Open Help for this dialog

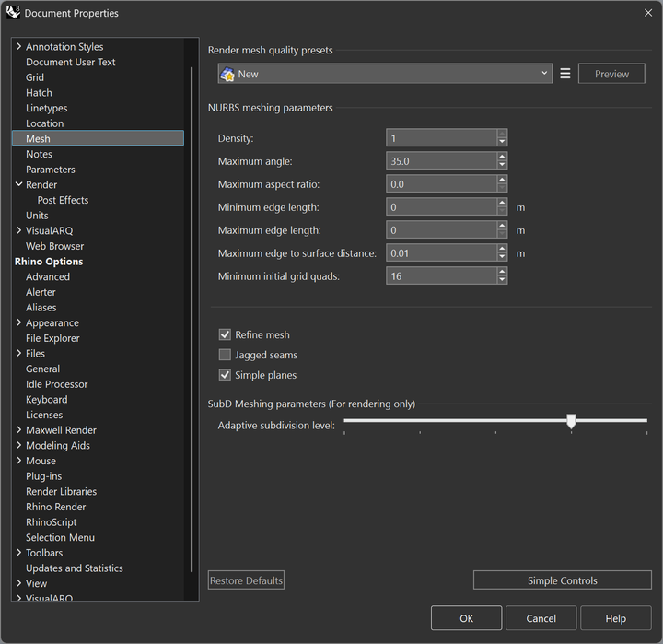point(616,618)
